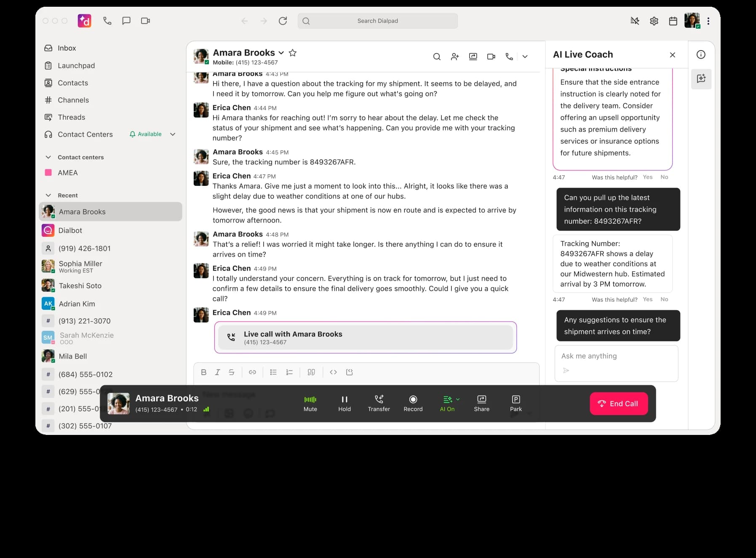The height and width of the screenshot is (558, 756).
Task: Mark tracking number answer helpful with Yes
Action: (648, 299)
